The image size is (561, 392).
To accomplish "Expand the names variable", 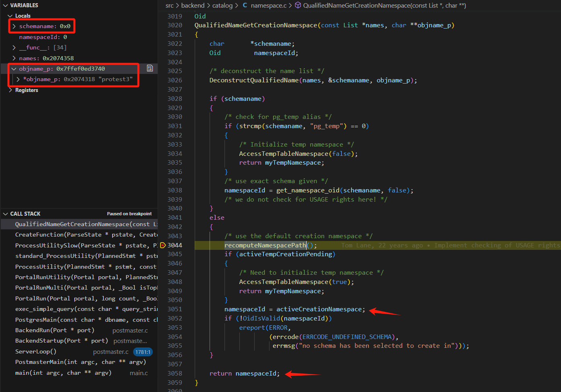I will click(x=14, y=58).
